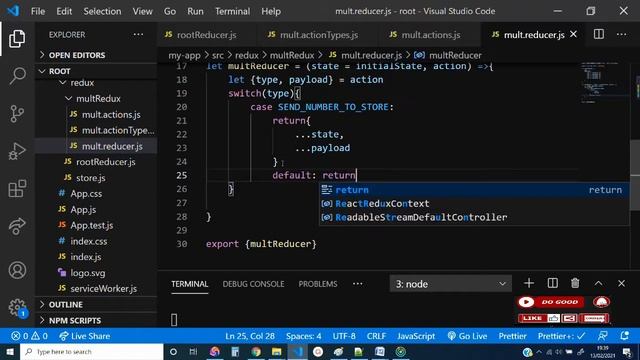
Task: Collapse the ROOT folder section
Action: 60,71
